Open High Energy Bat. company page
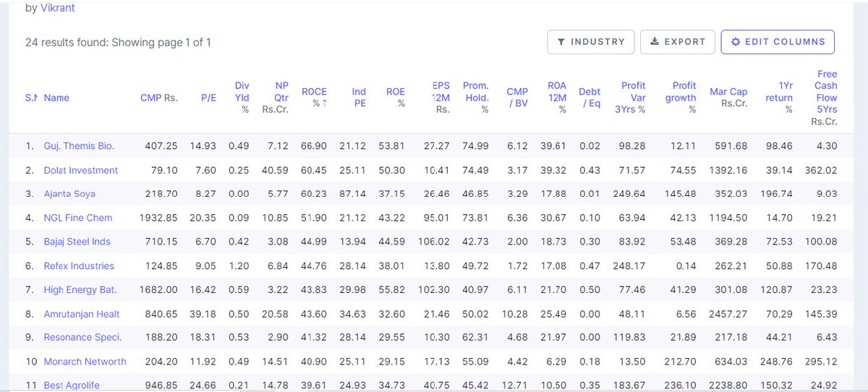868x392 pixels. 80,290
